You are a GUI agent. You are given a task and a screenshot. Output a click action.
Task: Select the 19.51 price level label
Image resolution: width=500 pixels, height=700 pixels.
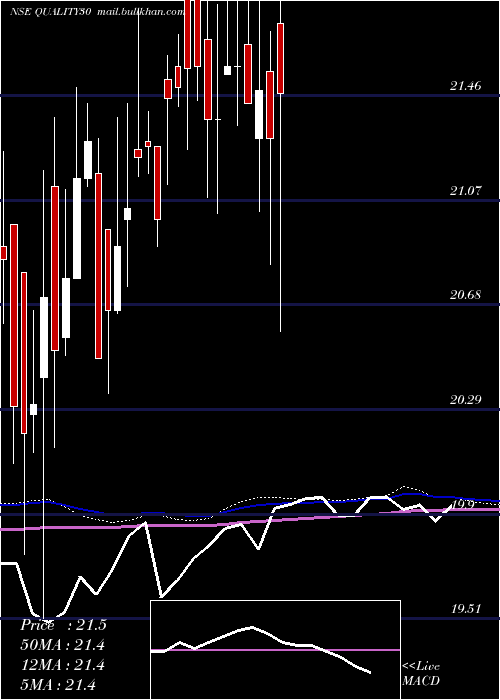click(x=465, y=608)
